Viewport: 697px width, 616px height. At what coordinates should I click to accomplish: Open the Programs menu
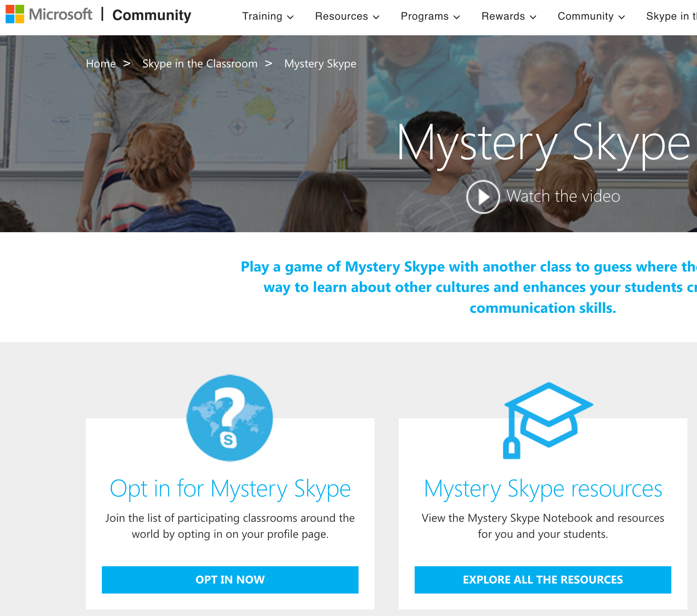[430, 16]
